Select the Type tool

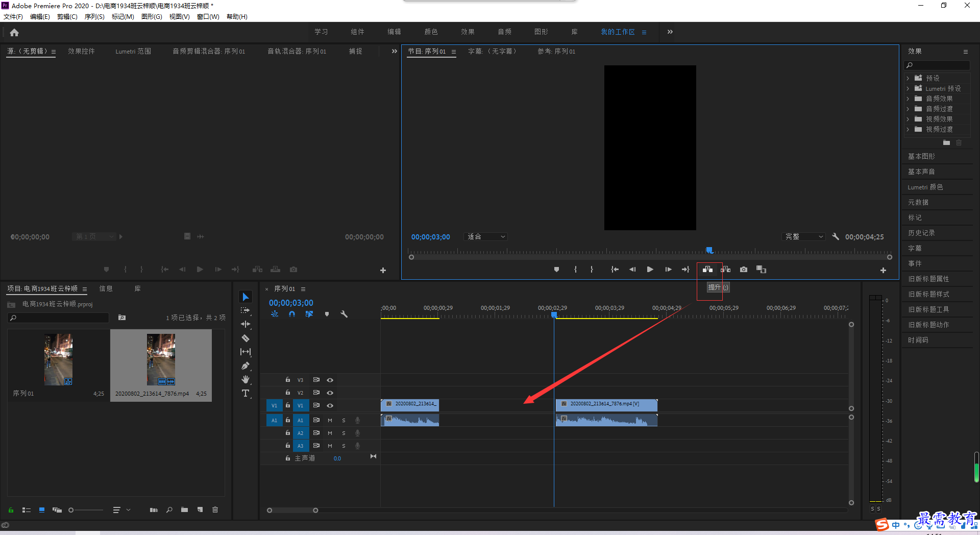(246, 393)
